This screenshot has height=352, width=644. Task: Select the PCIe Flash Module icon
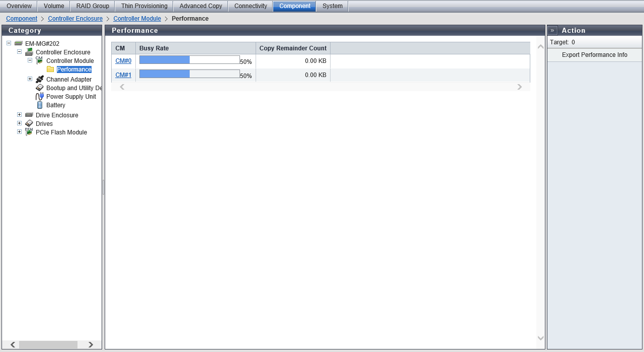(x=29, y=132)
